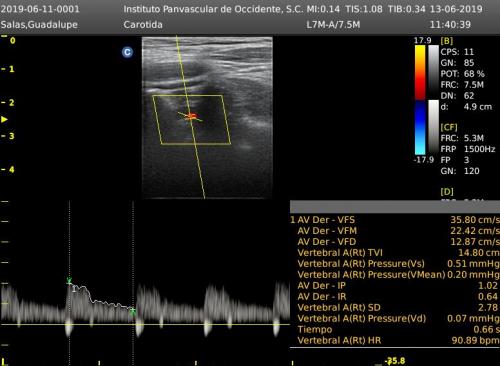Select the [B] mode parameter header
The width and height of the screenshot is (500, 366).
click(447, 41)
